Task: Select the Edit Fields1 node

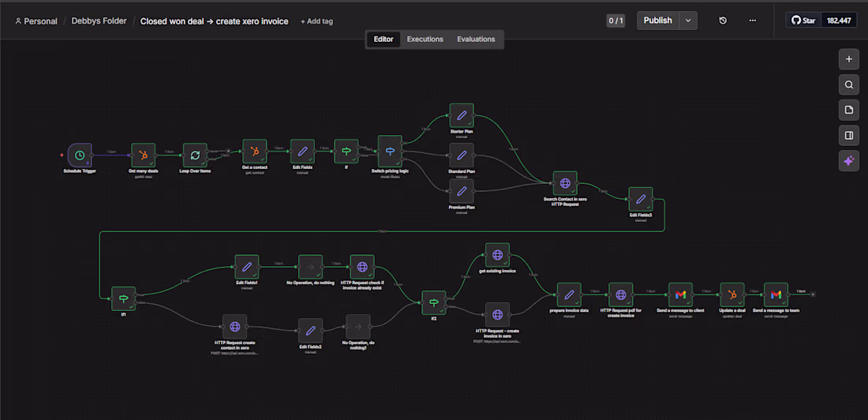Action: point(247,267)
